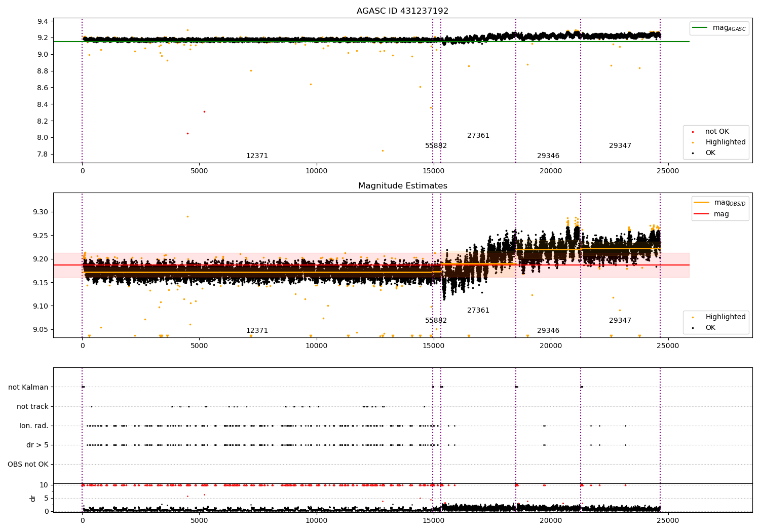Click the 'not track' y-axis label
The image size is (760, 532).
click(32, 407)
